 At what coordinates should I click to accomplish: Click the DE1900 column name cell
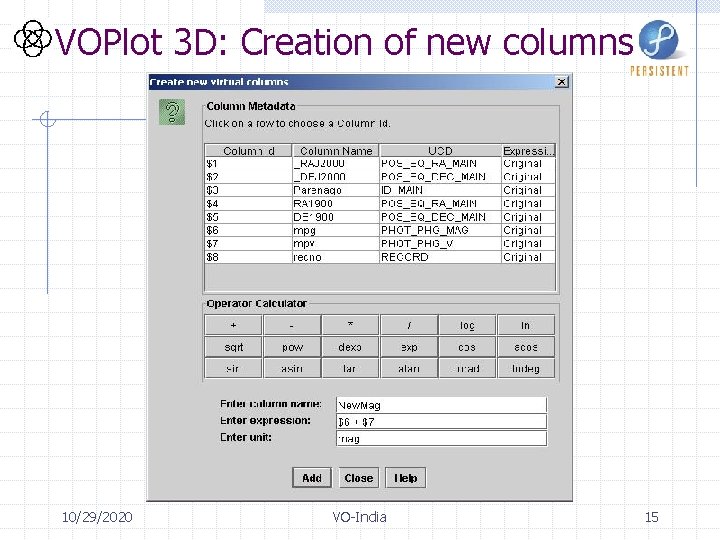point(336,217)
